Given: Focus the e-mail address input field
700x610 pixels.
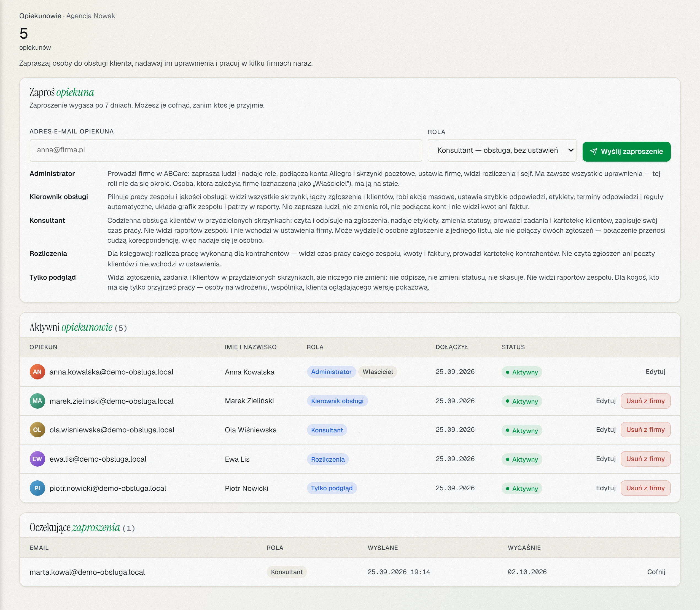Looking at the screenshot, I should [x=226, y=150].
